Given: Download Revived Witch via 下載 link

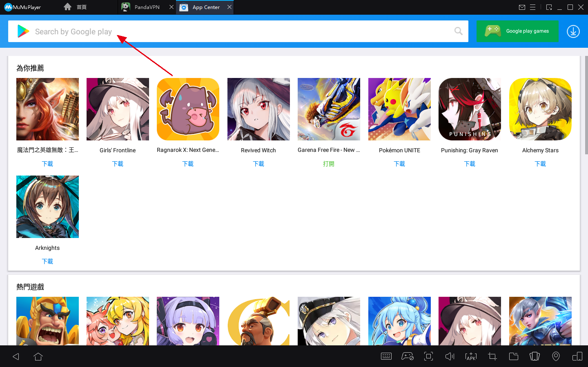Looking at the screenshot, I should [258, 164].
